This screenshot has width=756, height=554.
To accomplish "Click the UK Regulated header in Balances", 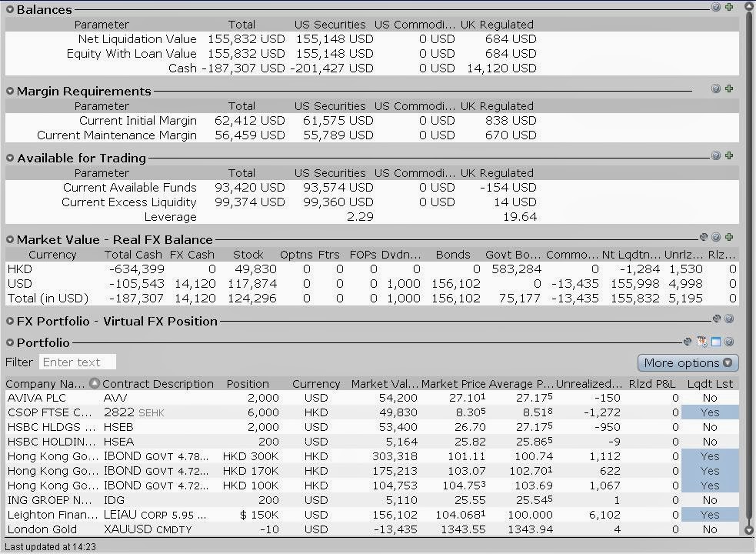I will tap(497, 25).
